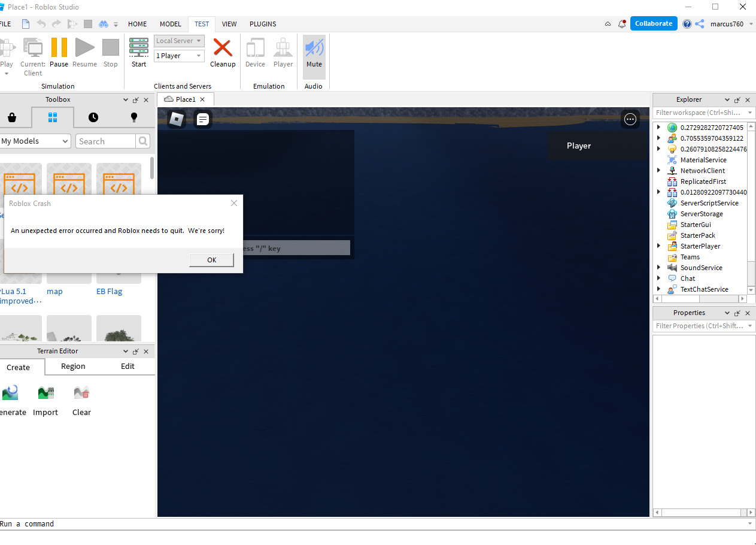The width and height of the screenshot is (756, 545).
Task: Focus the Filter Properties field
Action: tap(703, 326)
